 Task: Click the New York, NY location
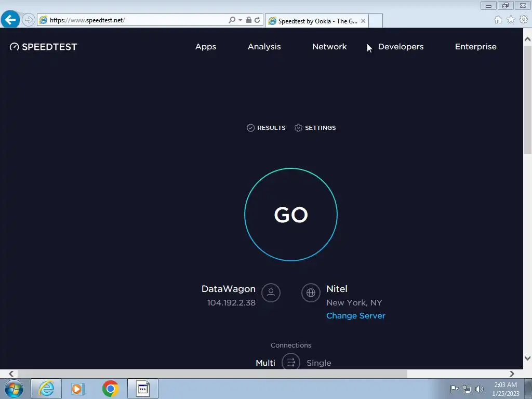click(x=354, y=303)
